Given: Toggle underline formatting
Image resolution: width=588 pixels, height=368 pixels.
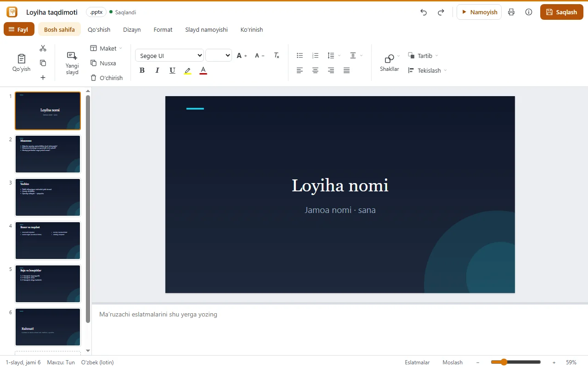Looking at the screenshot, I should click(172, 70).
